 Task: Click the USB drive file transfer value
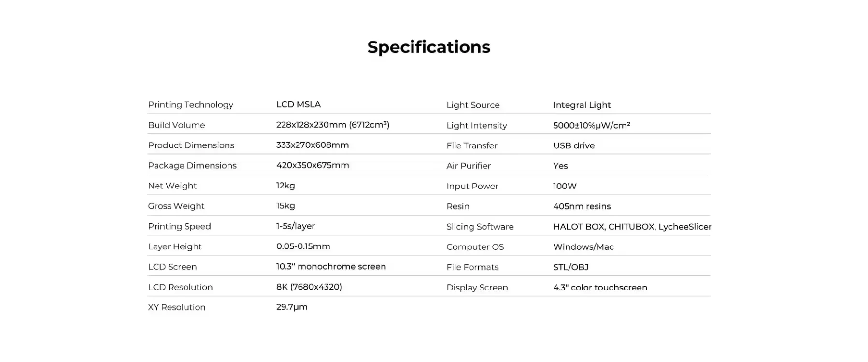point(573,146)
